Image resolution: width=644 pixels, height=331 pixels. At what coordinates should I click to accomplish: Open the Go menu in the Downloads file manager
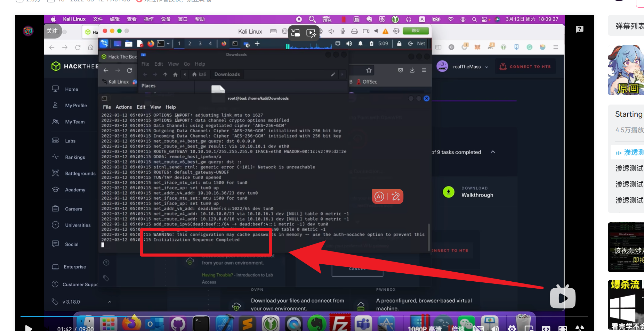tap(187, 64)
